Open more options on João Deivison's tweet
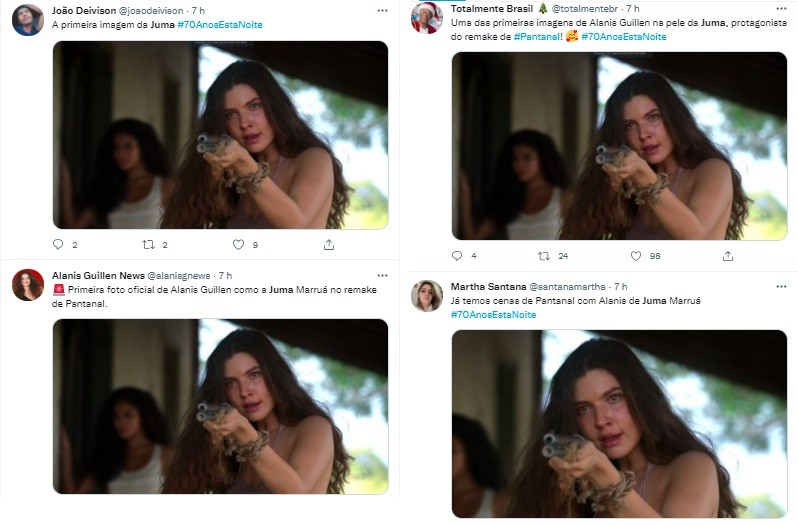 pos(381,10)
